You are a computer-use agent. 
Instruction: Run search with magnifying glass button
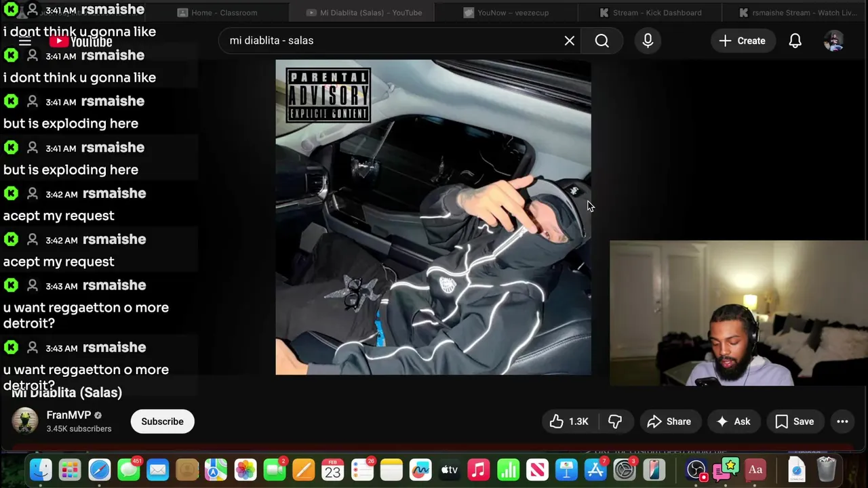coord(602,41)
